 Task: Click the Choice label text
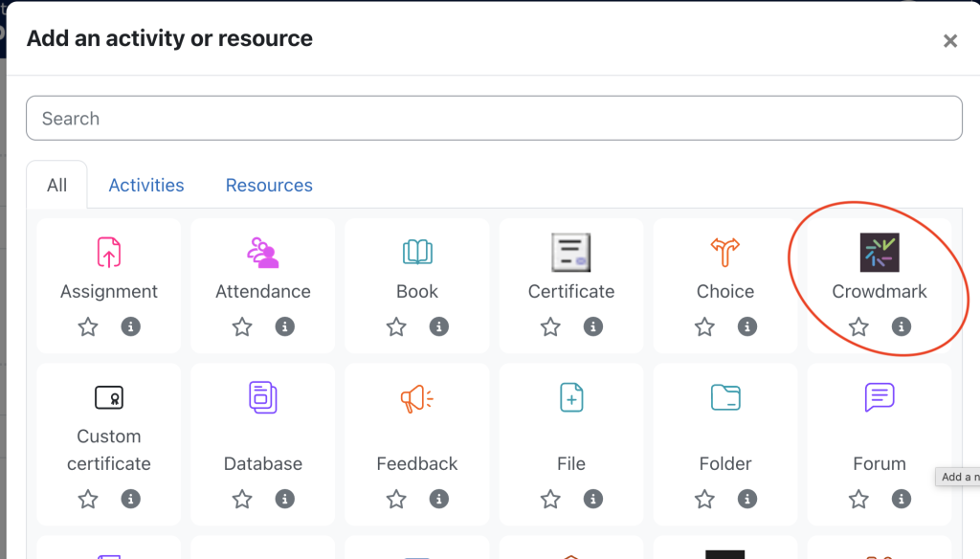click(x=725, y=291)
